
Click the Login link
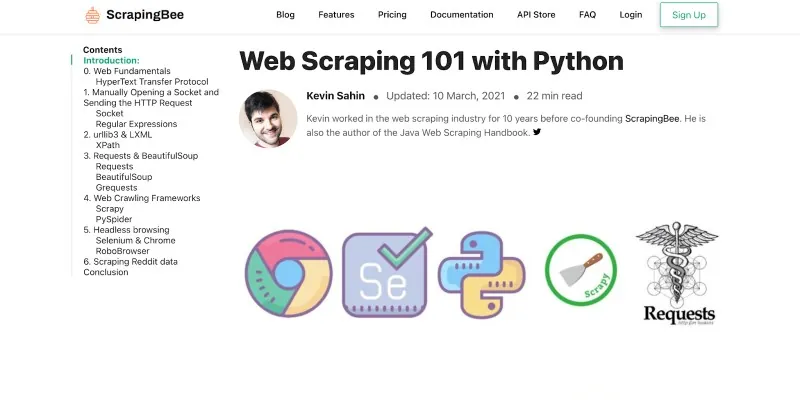tap(631, 15)
